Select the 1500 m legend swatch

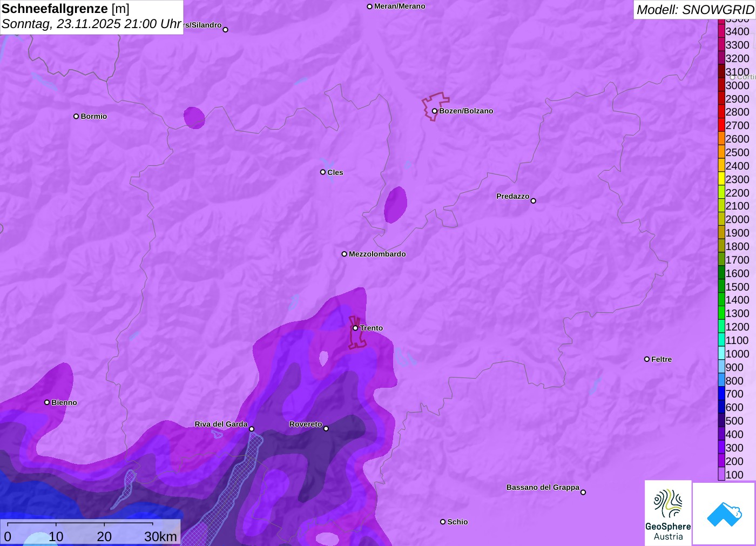(x=721, y=286)
